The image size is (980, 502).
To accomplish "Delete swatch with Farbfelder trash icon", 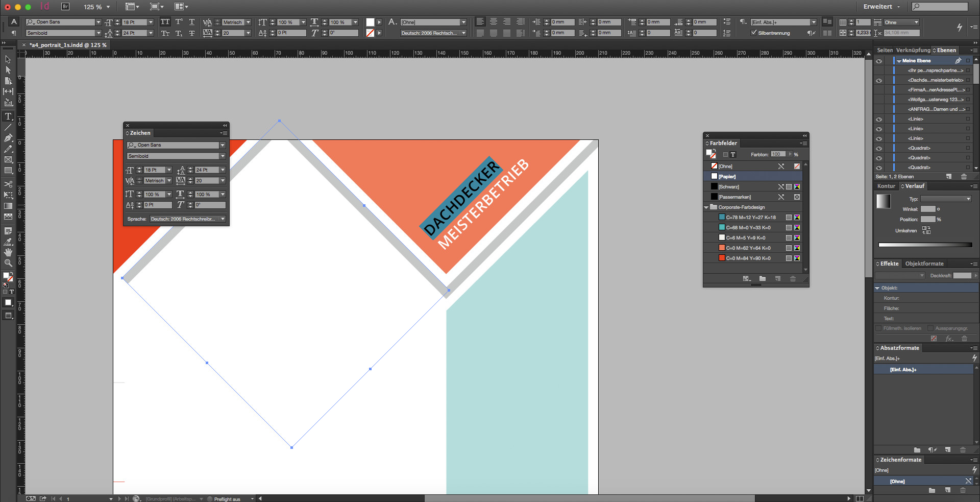I will pos(793,278).
